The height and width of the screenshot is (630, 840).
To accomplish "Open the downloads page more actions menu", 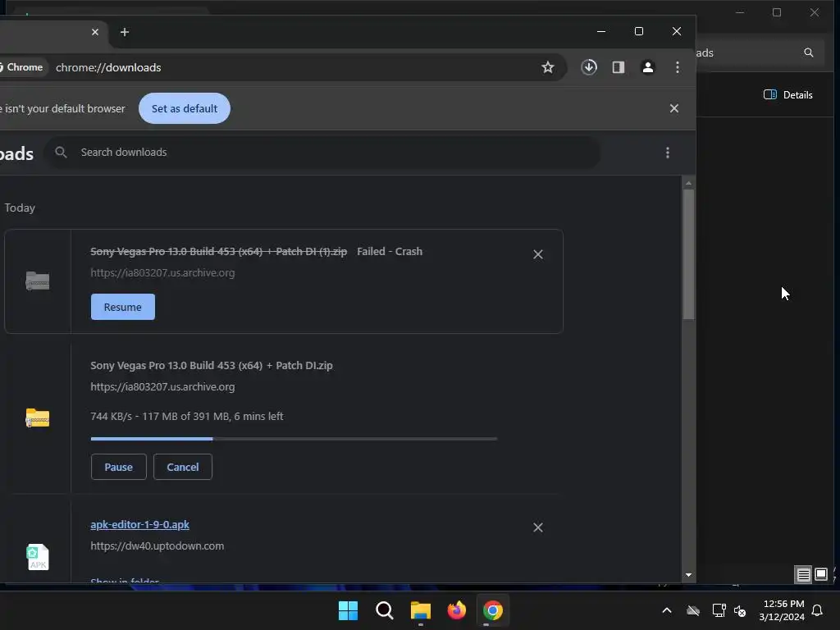I will point(668,153).
